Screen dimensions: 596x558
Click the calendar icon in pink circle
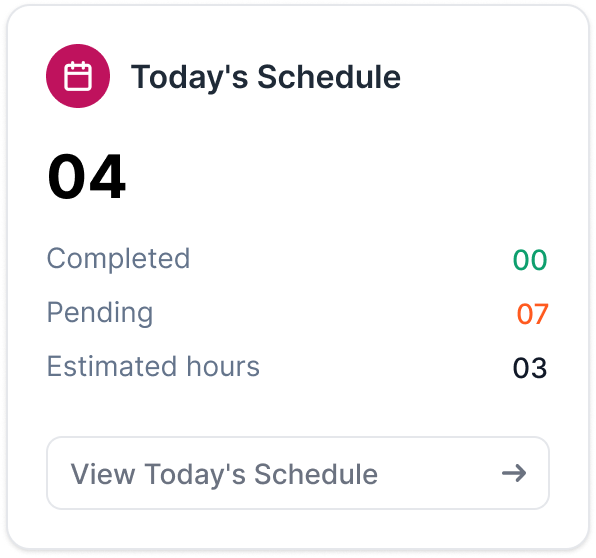coord(78,76)
